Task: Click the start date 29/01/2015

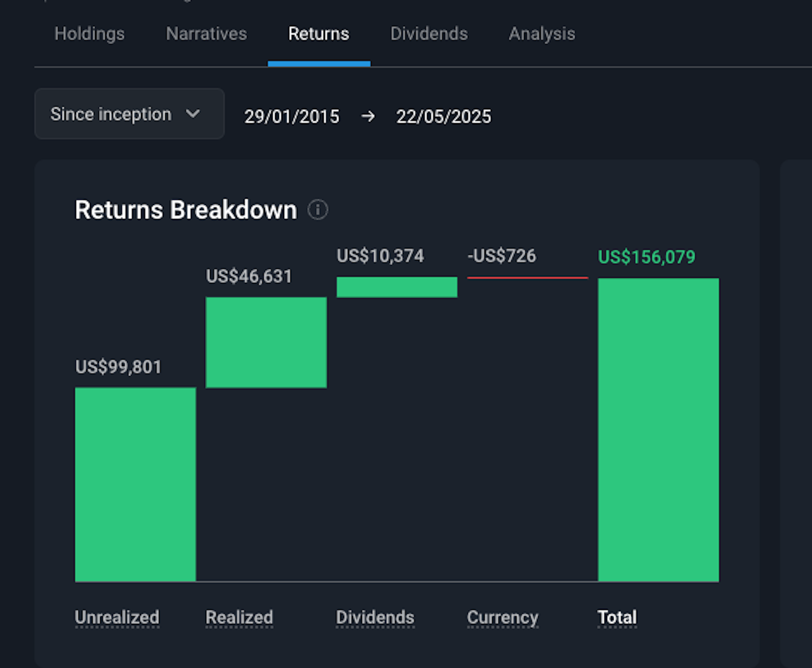Action: [292, 117]
